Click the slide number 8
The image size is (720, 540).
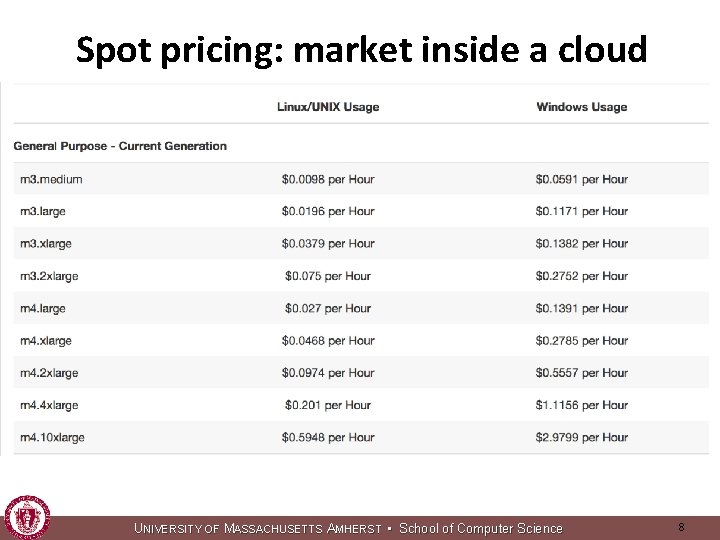click(x=681, y=526)
